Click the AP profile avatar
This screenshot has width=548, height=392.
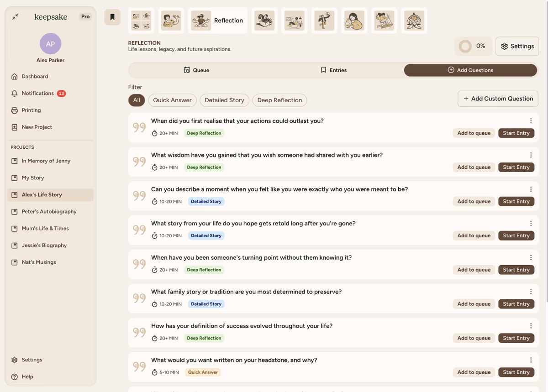pos(50,44)
